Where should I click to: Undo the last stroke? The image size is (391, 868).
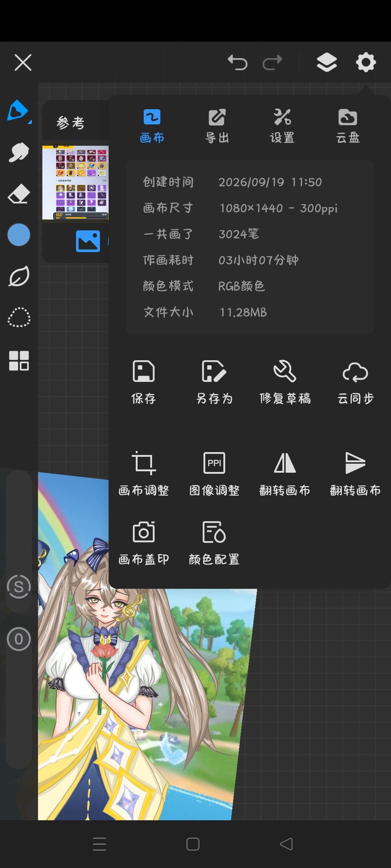(x=237, y=63)
